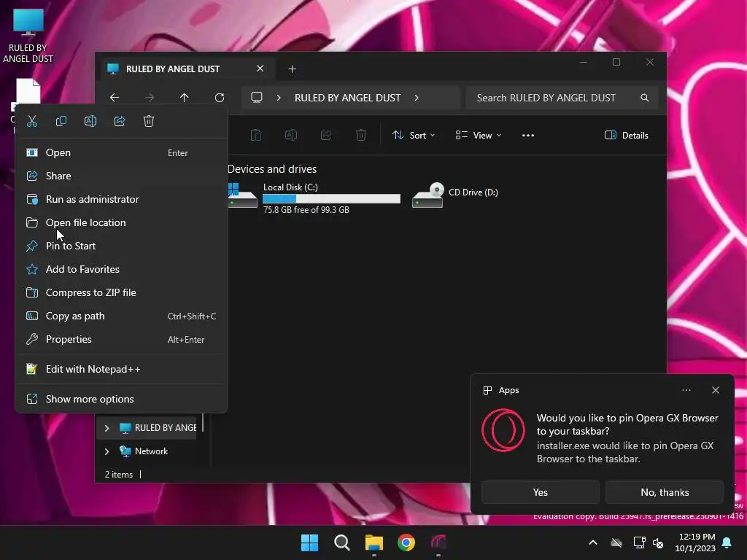The image size is (747, 560).
Task: Open File Explorer from taskbar
Action: click(x=374, y=542)
